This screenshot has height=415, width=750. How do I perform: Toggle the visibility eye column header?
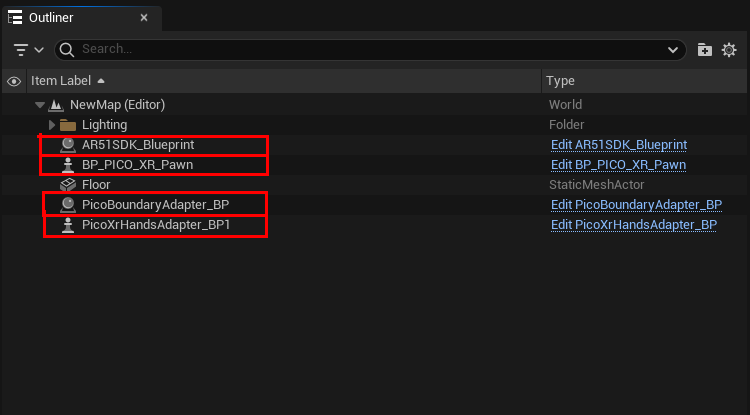coord(14,81)
